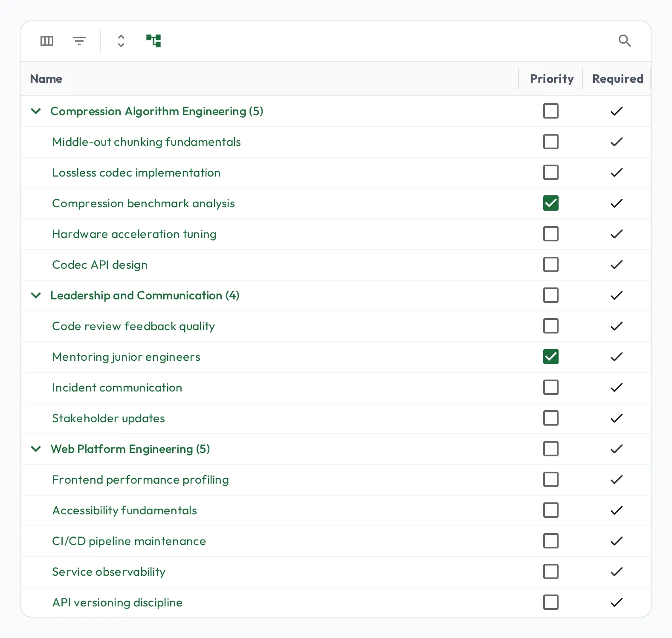This screenshot has height=638, width=672.
Task: Open Frontend performance profiling
Action: [x=140, y=480]
